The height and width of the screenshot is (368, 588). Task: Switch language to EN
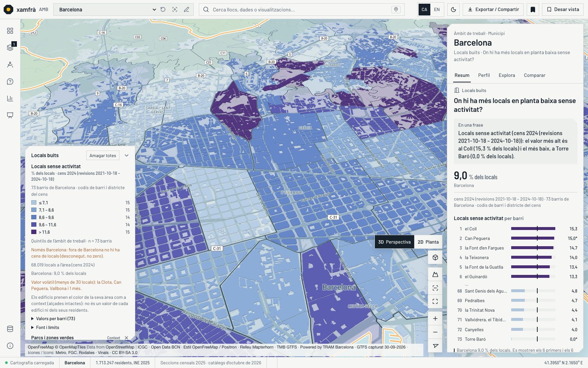coord(437,10)
